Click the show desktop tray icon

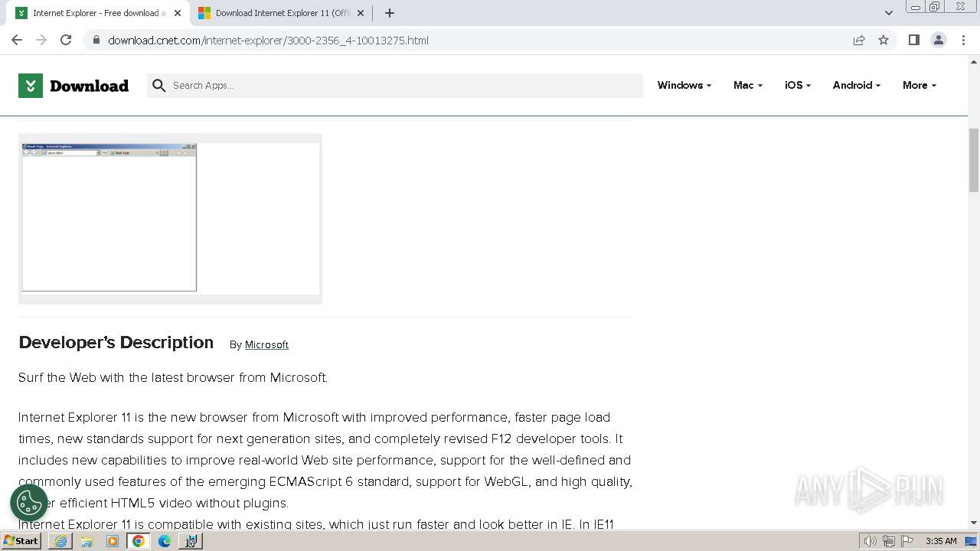point(971,541)
